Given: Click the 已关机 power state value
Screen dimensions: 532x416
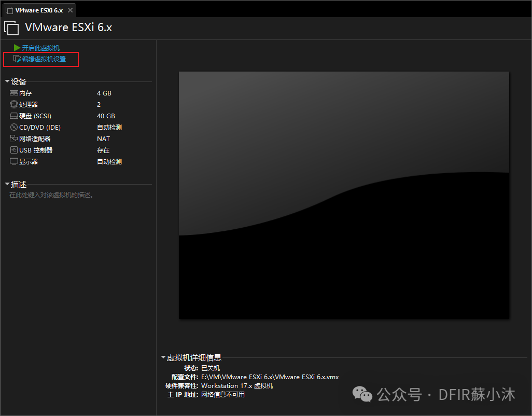Looking at the screenshot, I should [211, 368].
